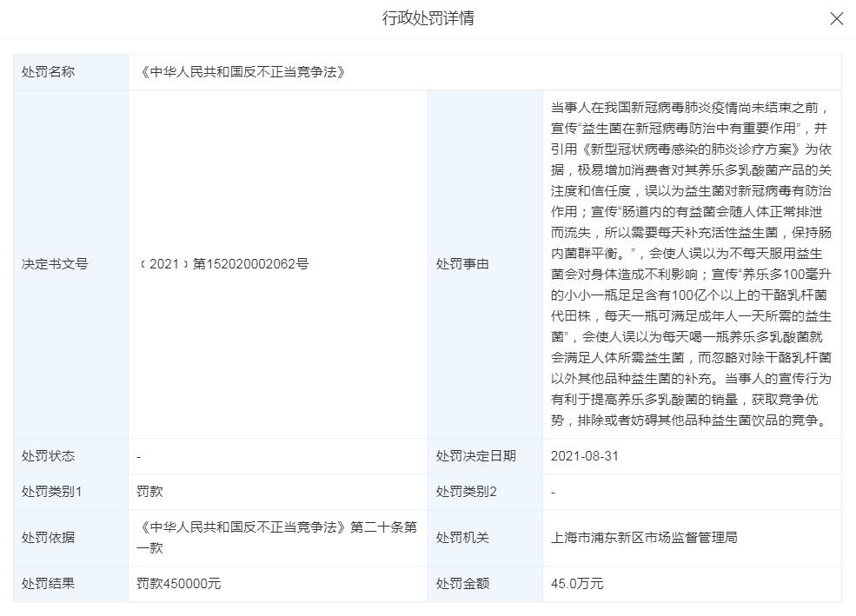The height and width of the screenshot is (616, 856).
Task: Click the 45.0万元 penalty amount
Action: tap(577, 584)
